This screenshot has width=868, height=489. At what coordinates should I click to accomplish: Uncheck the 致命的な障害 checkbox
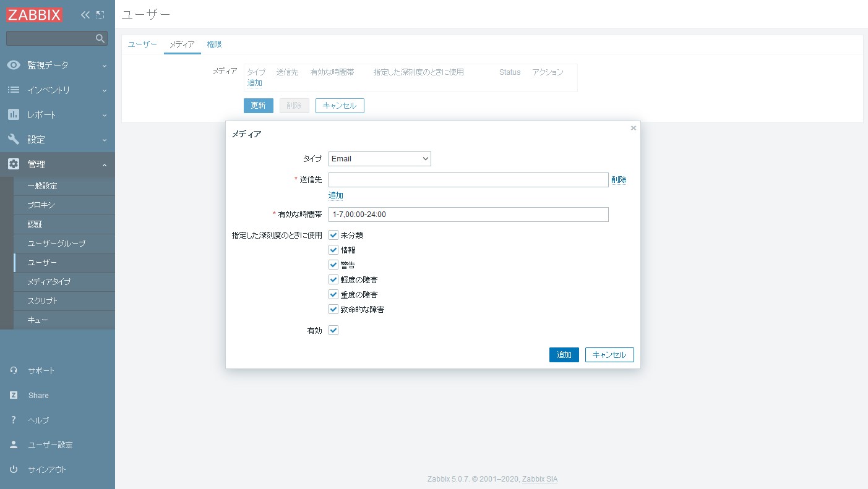tap(333, 309)
